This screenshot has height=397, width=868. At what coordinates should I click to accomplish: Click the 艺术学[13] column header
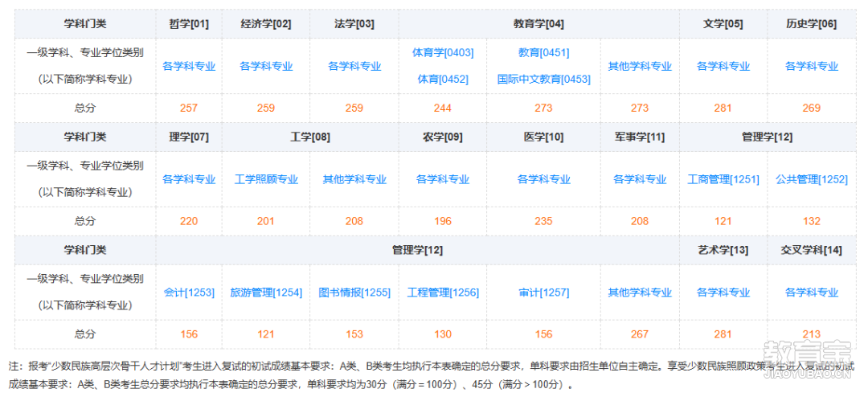723,250
